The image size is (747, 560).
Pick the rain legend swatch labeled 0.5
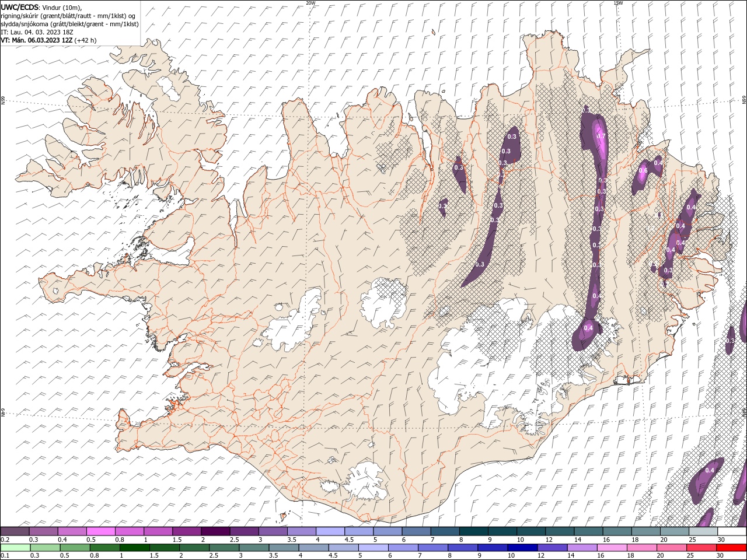[75, 548]
